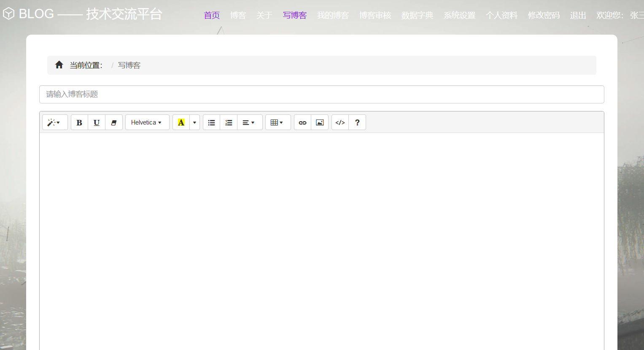
Task: Select 写博客 in the top navigation
Action: click(x=295, y=15)
